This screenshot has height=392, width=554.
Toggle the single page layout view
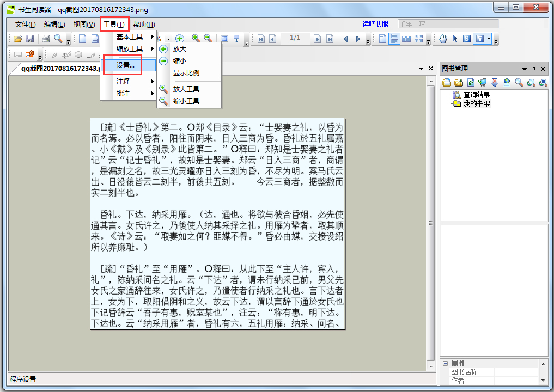click(x=383, y=39)
